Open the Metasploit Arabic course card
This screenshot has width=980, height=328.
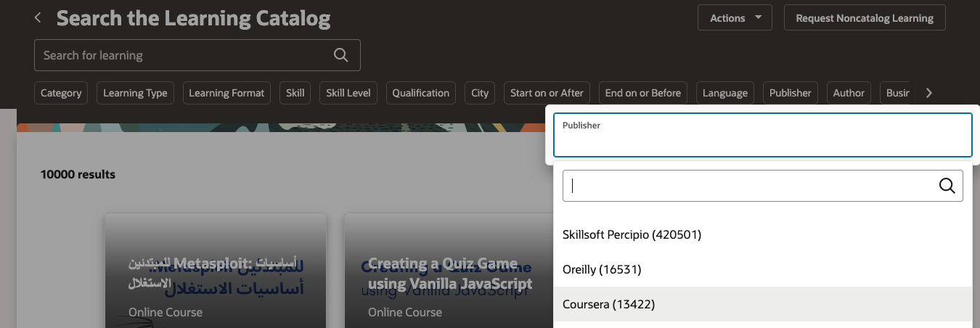[x=216, y=271]
